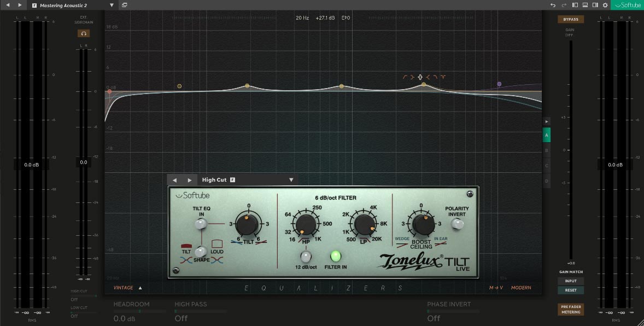Click the BYPASS button
The width and height of the screenshot is (644, 326).
pos(571,20)
